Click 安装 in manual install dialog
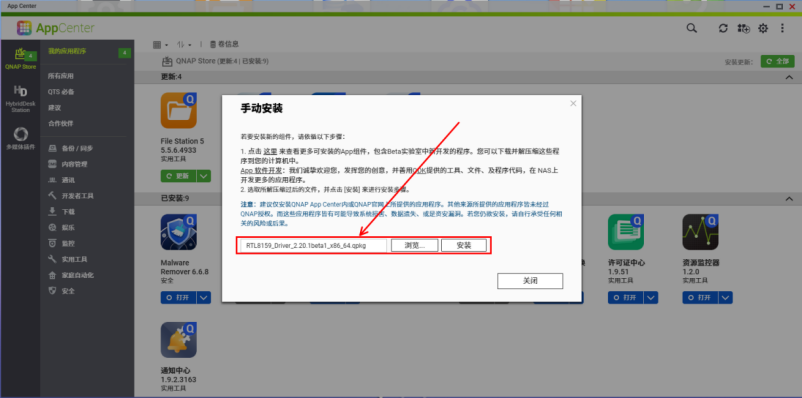 click(x=463, y=246)
